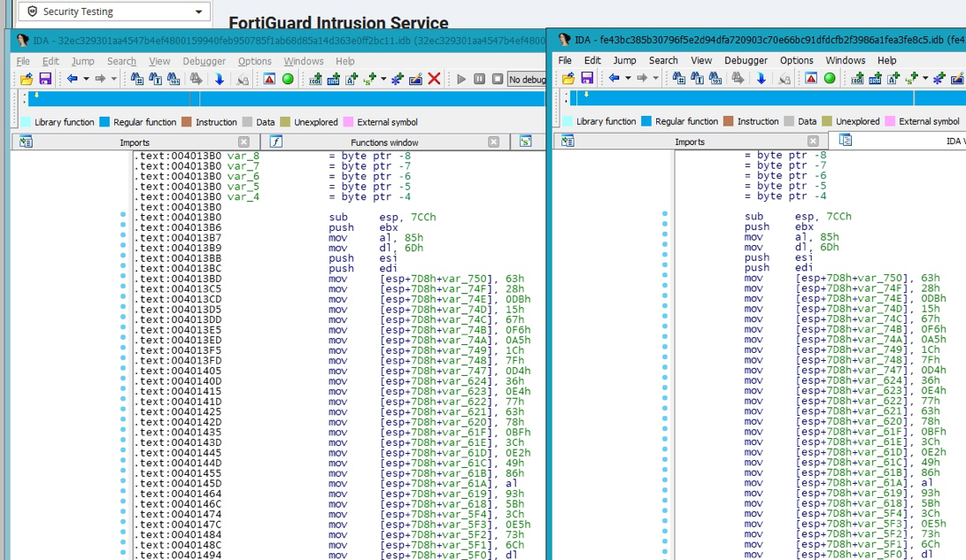Switch to Imports tab in right IDA

tap(690, 142)
